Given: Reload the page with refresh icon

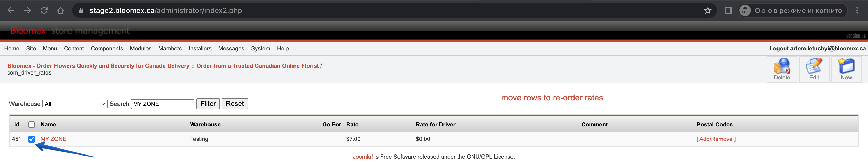Looking at the screenshot, I should 44,10.
